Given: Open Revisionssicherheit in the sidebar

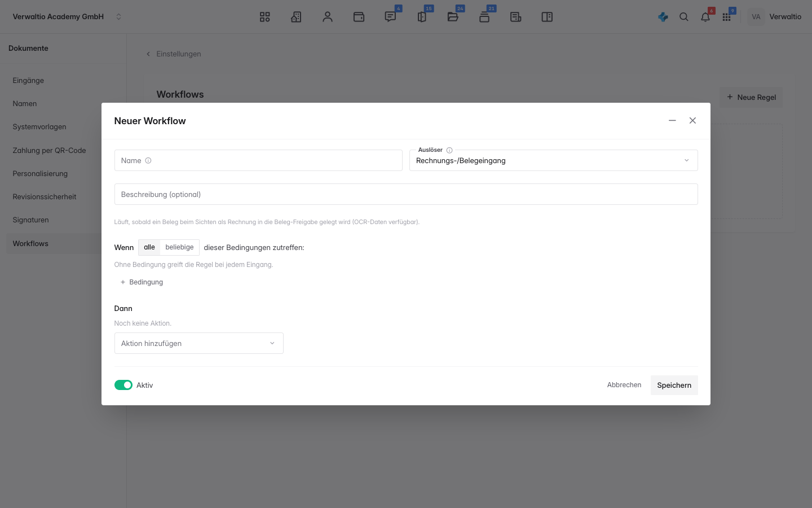Looking at the screenshot, I should (x=63, y=197).
